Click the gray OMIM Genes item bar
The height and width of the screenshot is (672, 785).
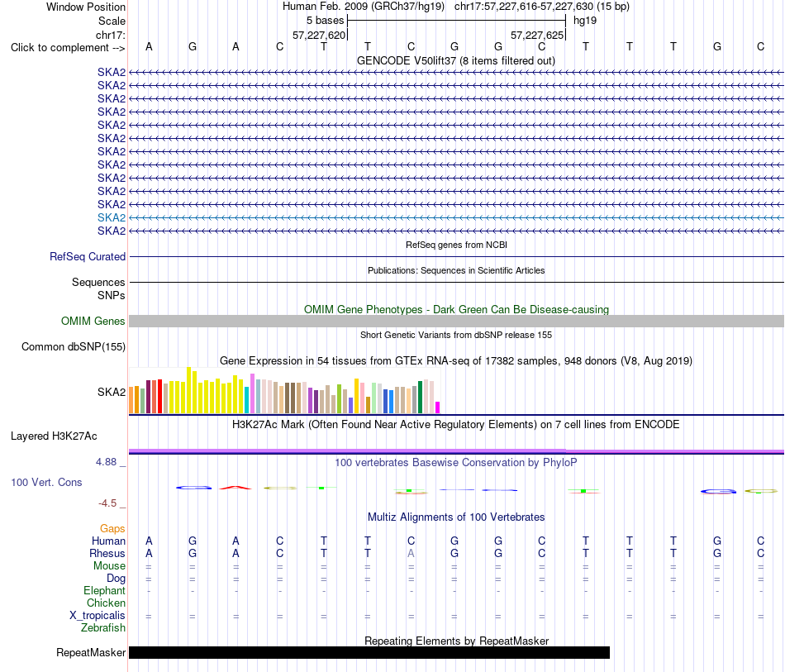coord(456,321)
